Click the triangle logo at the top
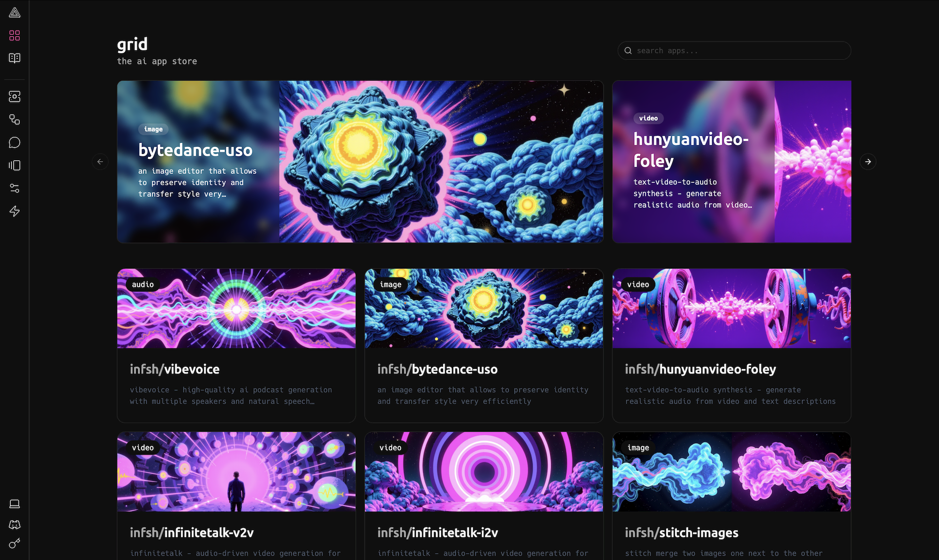The height and width of the screenshot is (560, 939). (14, 13)
